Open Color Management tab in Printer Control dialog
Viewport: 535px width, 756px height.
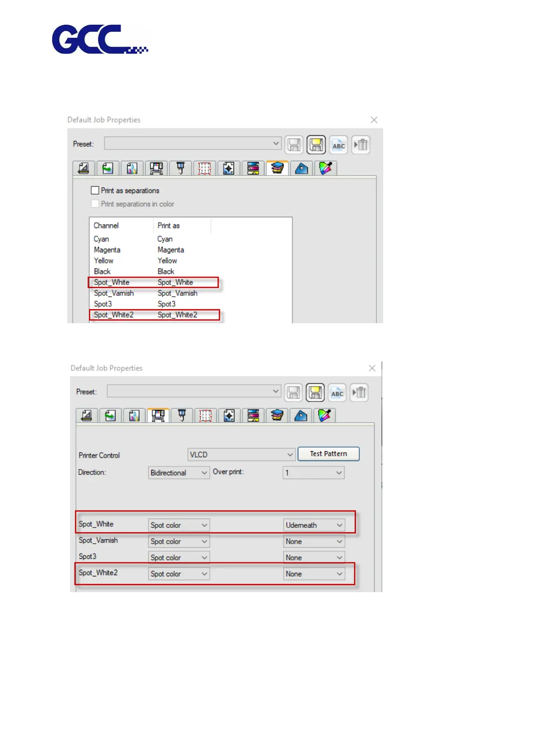coord(134,416)
